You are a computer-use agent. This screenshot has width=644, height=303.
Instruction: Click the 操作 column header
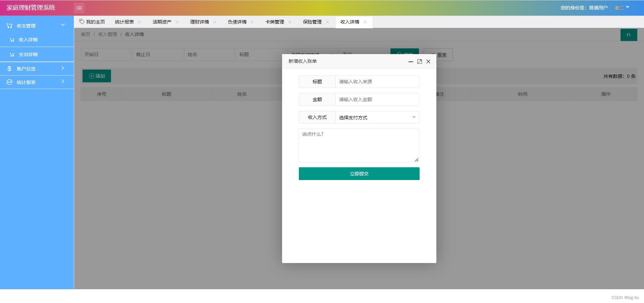[606, 94]
